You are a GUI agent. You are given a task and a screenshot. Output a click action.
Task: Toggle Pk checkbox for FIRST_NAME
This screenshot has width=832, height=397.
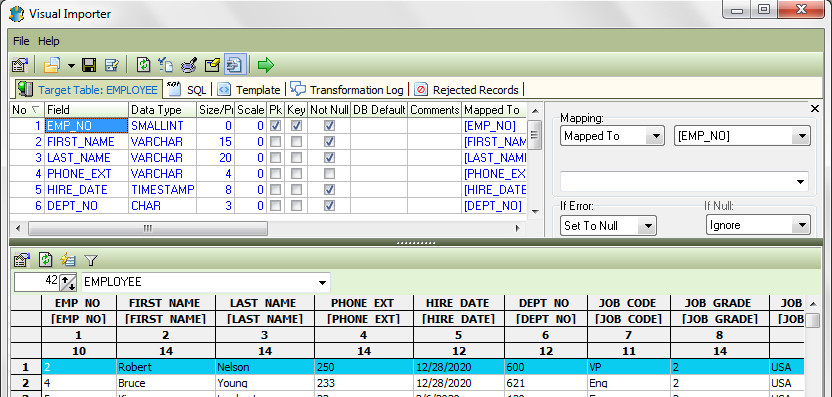(275, 142)
